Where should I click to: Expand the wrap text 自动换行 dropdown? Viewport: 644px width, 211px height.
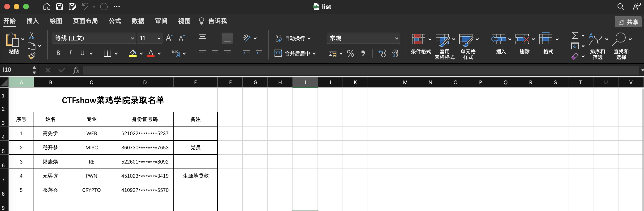click(309, 38)
